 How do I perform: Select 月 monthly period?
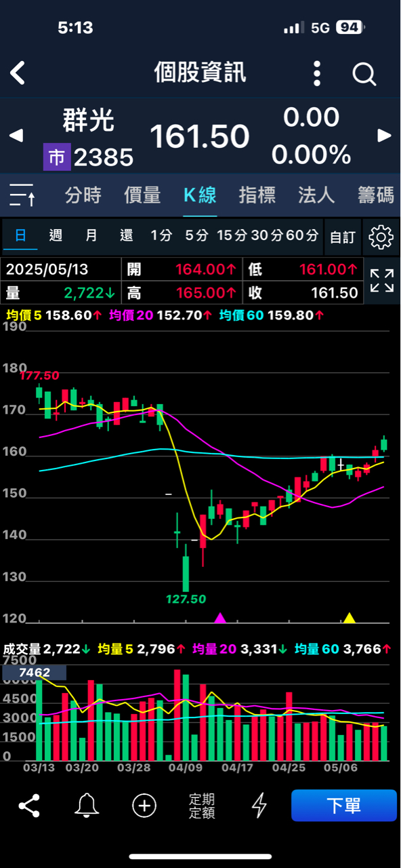point(91,236)
